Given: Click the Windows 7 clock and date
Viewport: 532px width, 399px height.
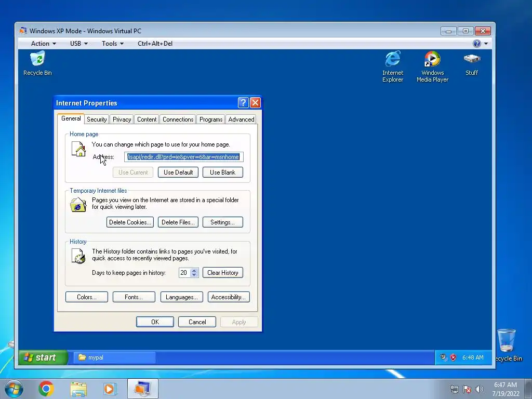Looking at the screenshot, I should coord(506,389).
